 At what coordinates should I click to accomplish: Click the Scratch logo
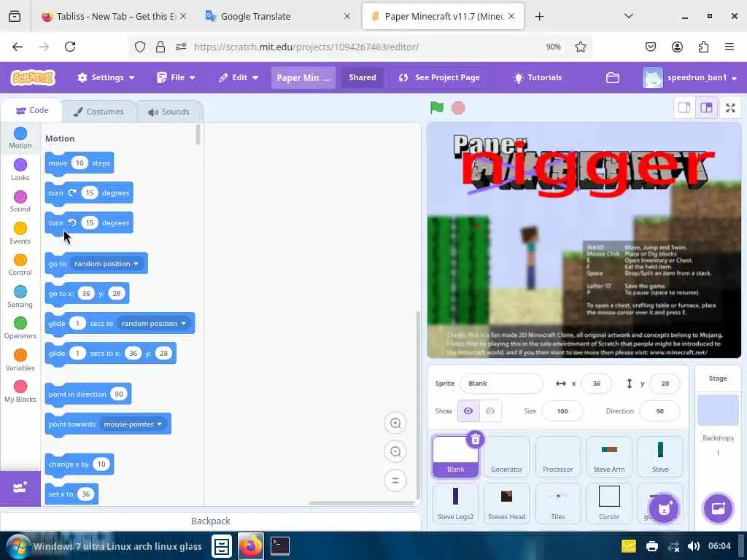click(x=33, y=77)
